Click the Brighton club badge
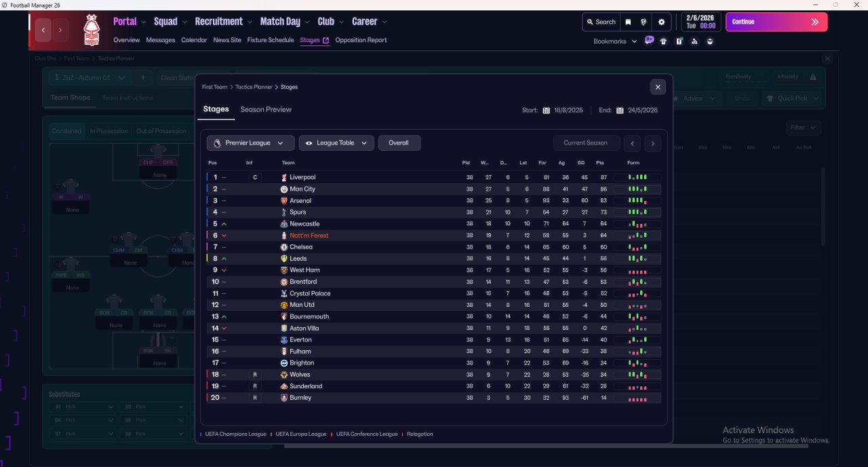 pos(284,363)
